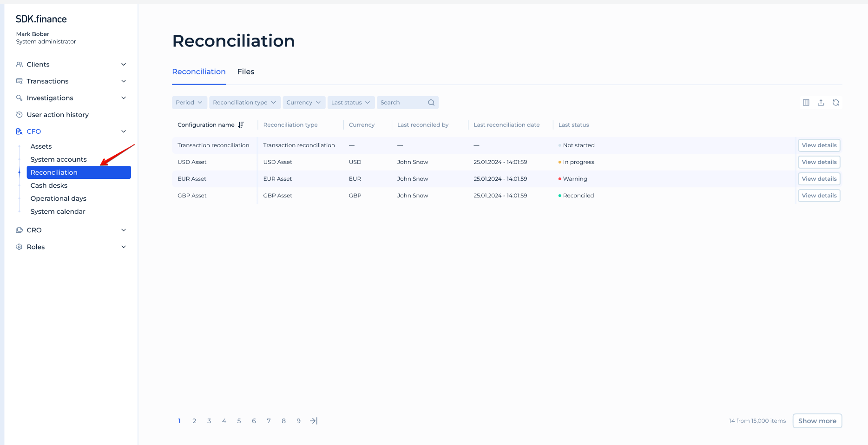Expand the Currency filter dropdown

[304, 102]
